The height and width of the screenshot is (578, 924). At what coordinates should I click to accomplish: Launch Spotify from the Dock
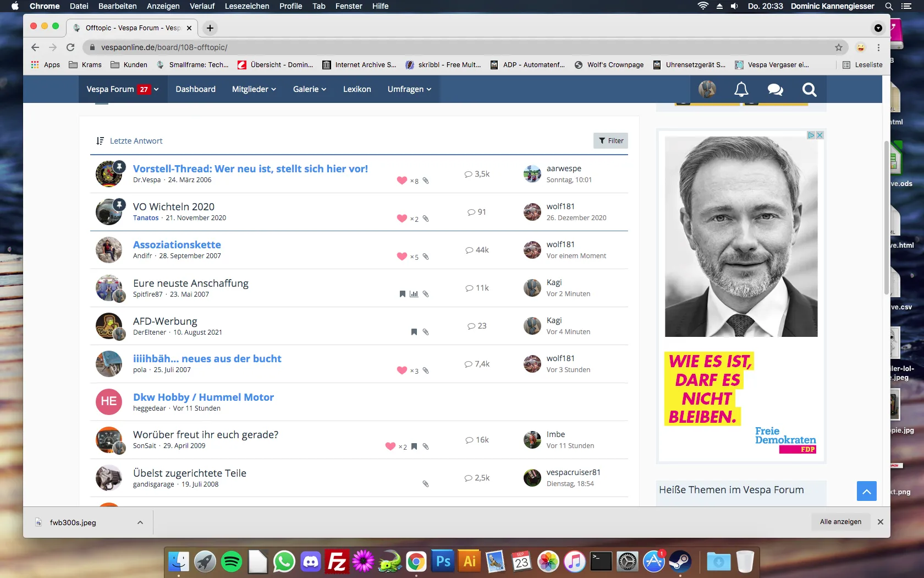232,561
